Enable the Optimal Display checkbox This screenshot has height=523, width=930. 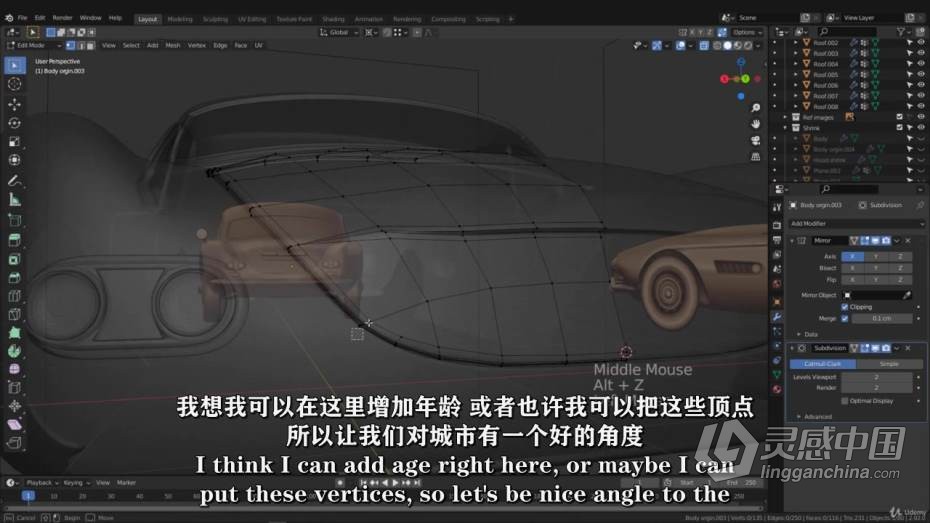(x=845, y=401)
